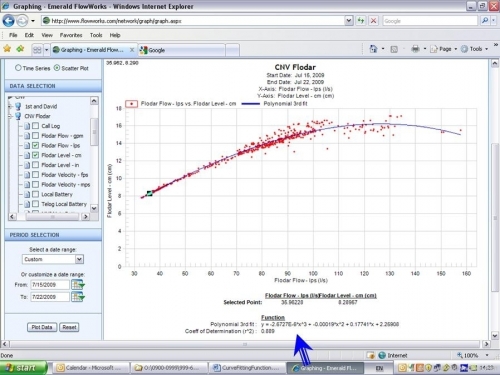Check the Call Log checkbox
500x375 pixels.
(35, 126)
